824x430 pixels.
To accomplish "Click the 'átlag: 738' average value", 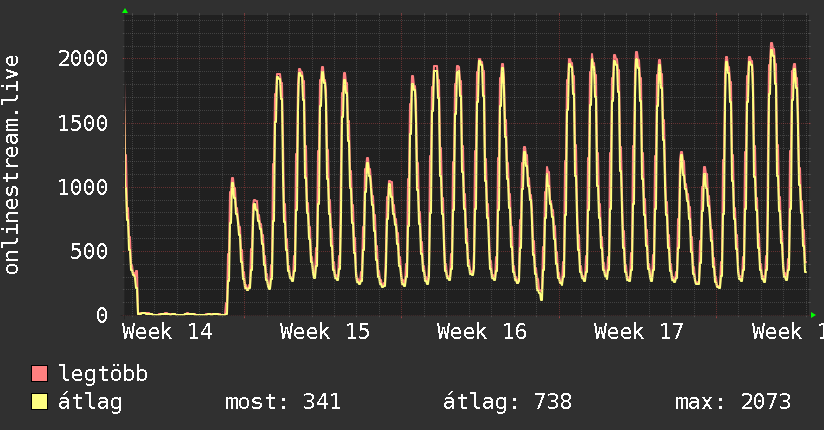I will [507, 402].
